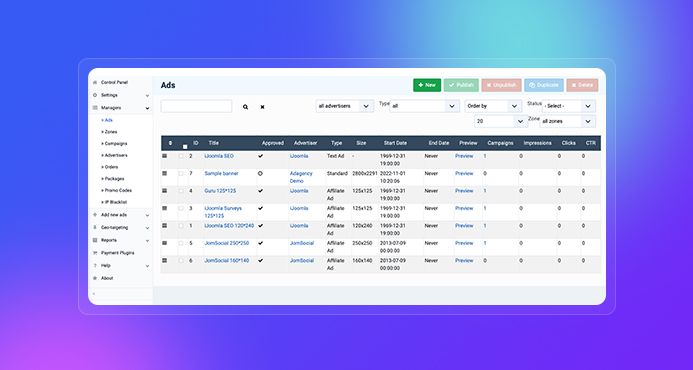693x370 pixels.
Task: Click into the ads search field
Action: [196, 106]
